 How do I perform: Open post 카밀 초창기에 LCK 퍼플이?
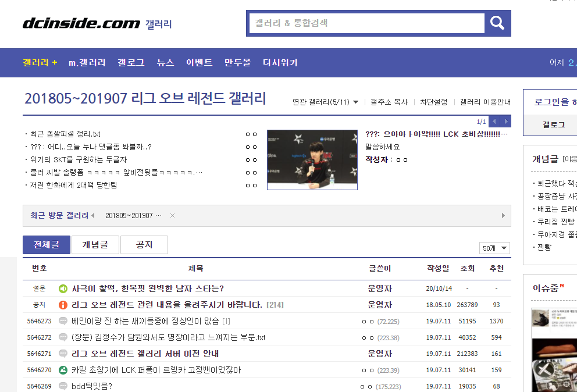pos(156,370)
